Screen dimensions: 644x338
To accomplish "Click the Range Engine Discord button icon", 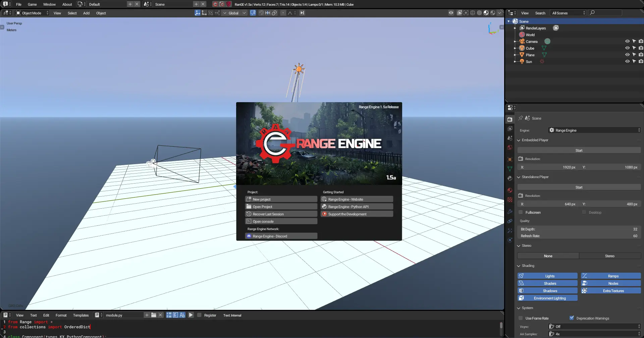I will coord(249,236).
